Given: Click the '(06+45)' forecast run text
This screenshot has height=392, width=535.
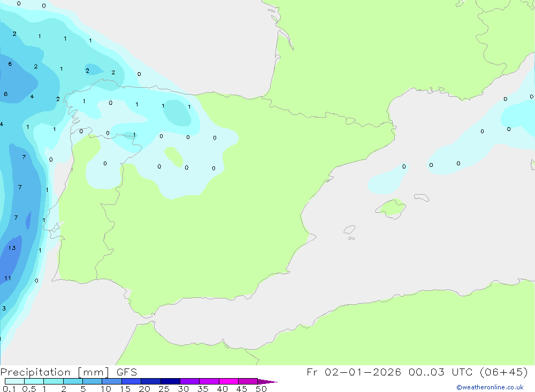Looking at the screenshot, I should (x=504, y=372).
